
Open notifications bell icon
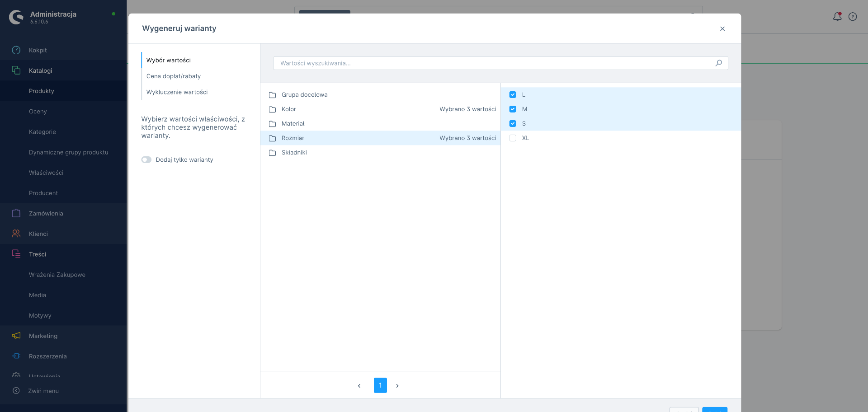click(837, 17)
